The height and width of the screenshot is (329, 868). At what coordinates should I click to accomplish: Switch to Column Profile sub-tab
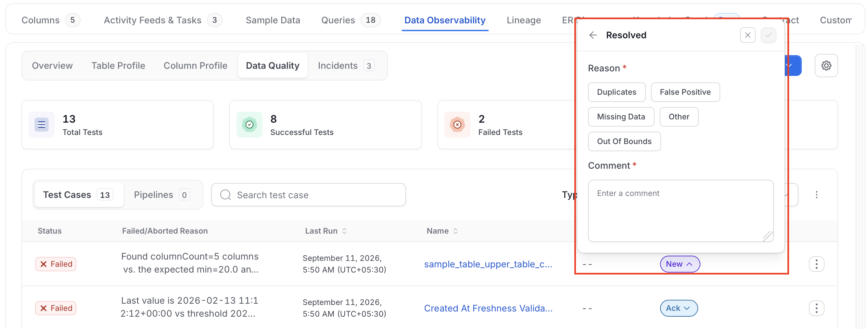pyautogui.click(x=195, y=66)
